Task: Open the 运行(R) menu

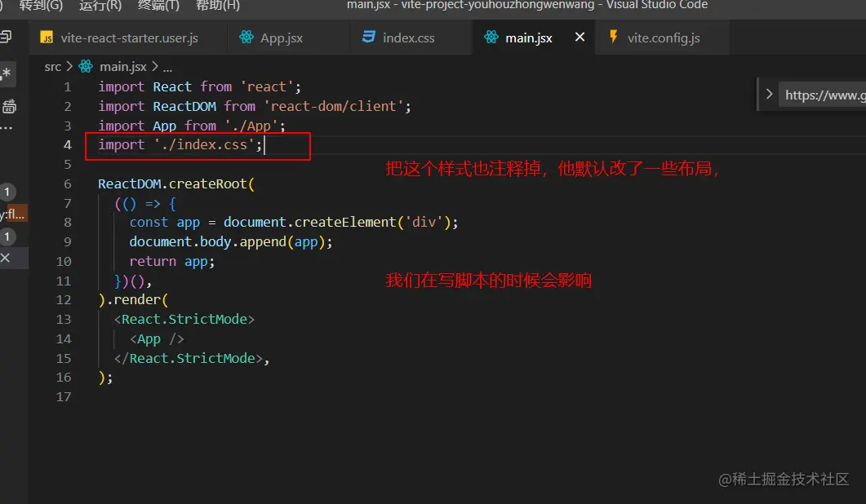Action: (x=100, y=6)
